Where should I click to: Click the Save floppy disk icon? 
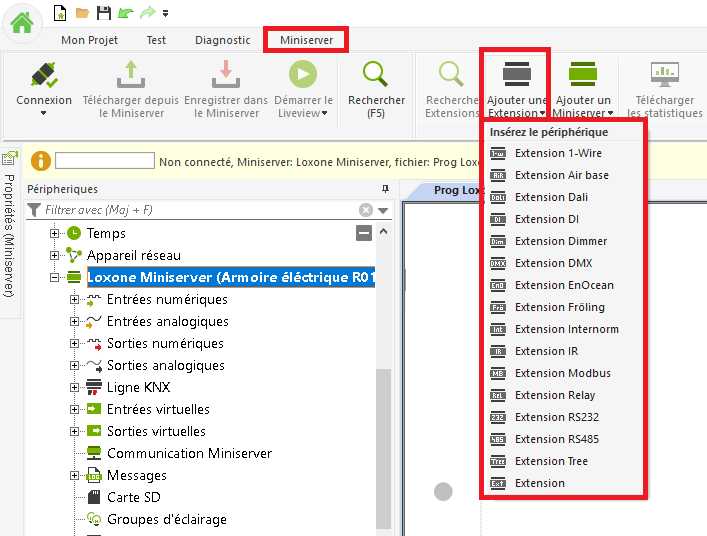click(x=103, y=13)
